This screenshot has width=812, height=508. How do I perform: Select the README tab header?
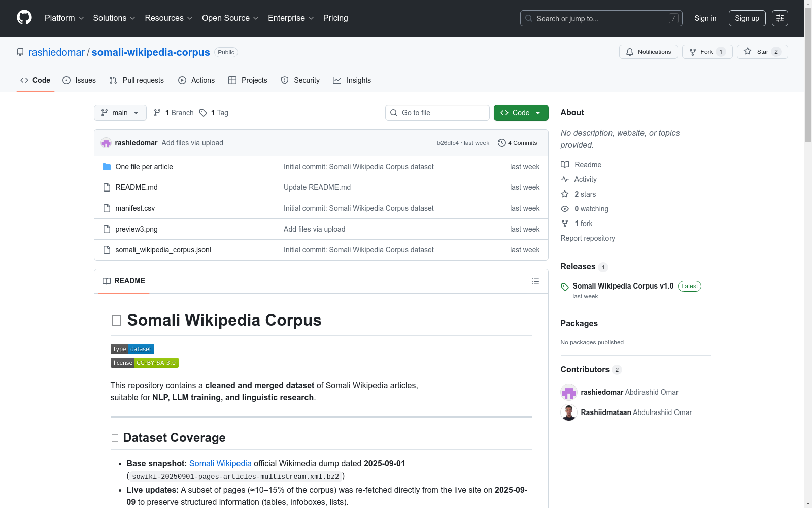[124, 281]
